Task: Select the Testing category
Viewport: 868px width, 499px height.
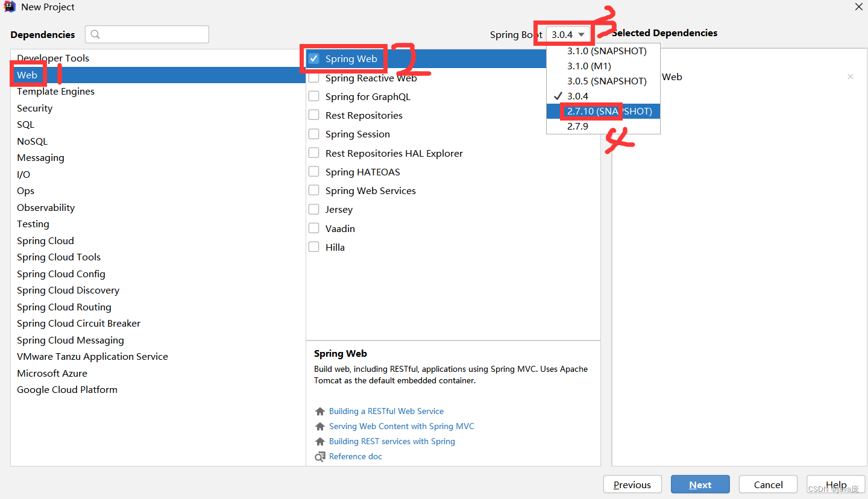Action: [x=158, y=224]
